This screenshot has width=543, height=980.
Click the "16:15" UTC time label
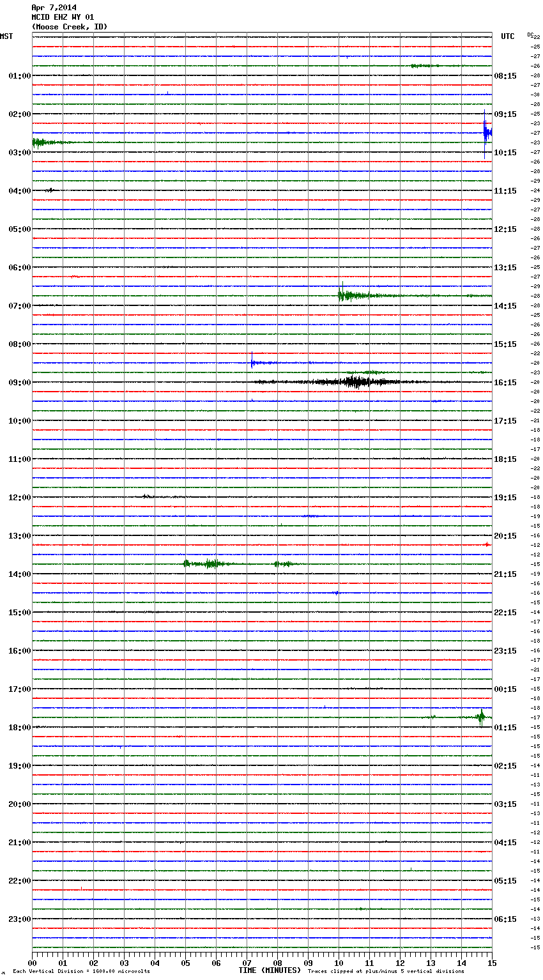click(x=505, y=383)
